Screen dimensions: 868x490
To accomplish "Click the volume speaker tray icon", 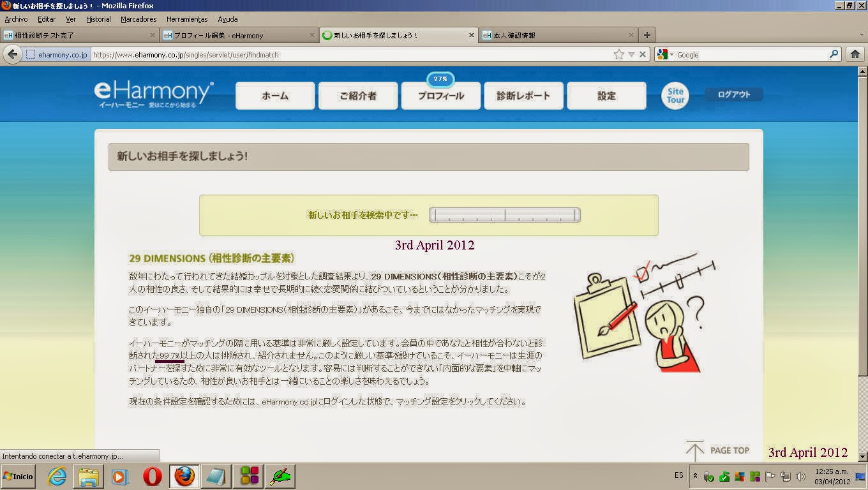I will click(800, 477).
